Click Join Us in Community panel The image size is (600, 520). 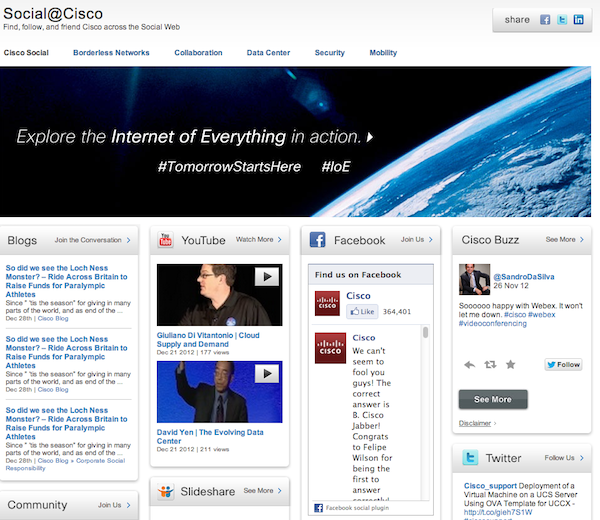pyautogui.click(x=109, y=505)
